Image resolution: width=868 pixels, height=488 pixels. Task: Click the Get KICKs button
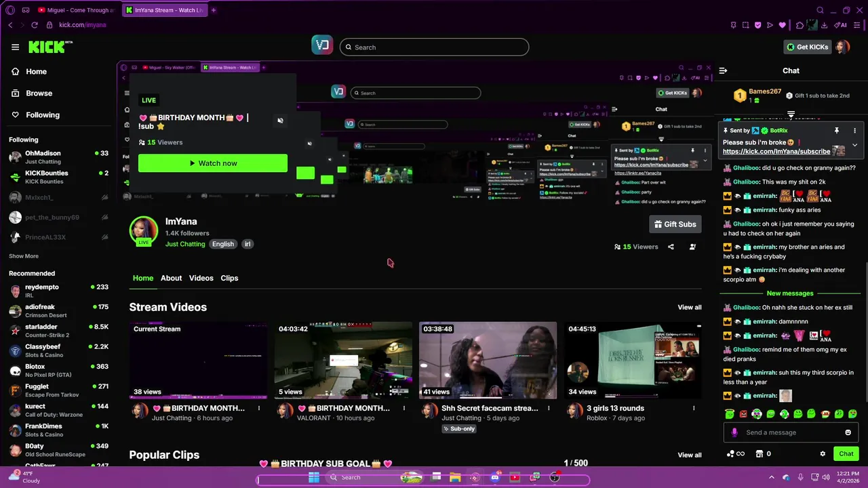pos(807,47)
